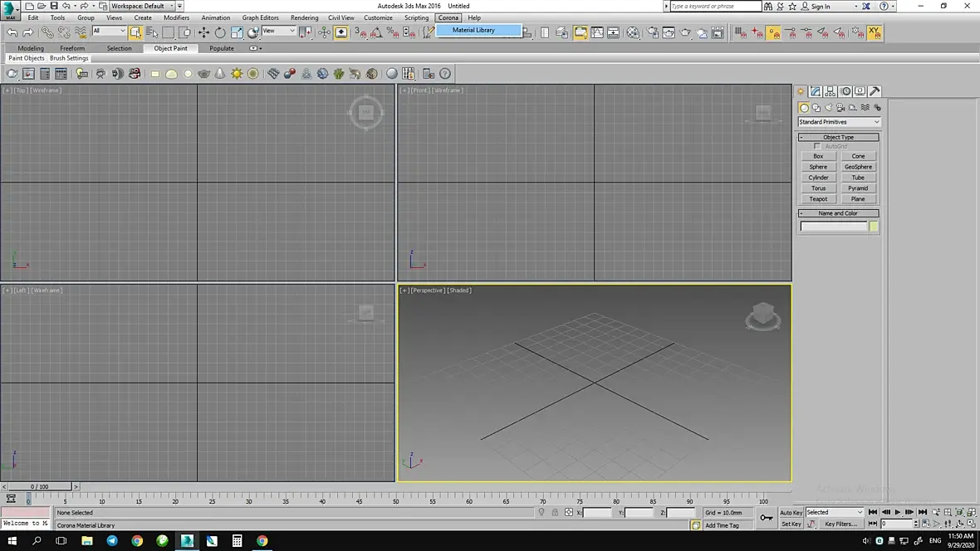Open the Hierarchy panel icon
980x551 pixels.
tap(830, 91)
